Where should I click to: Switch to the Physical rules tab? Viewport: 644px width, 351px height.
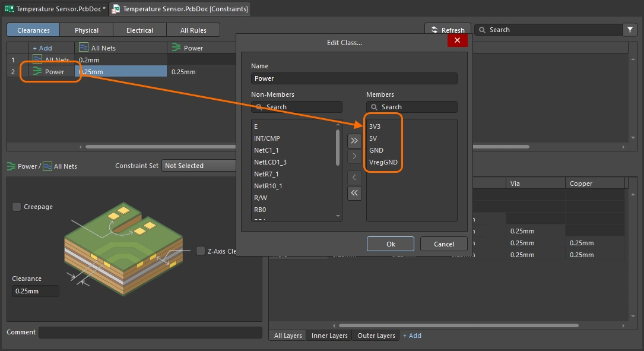tap(87, 30)
